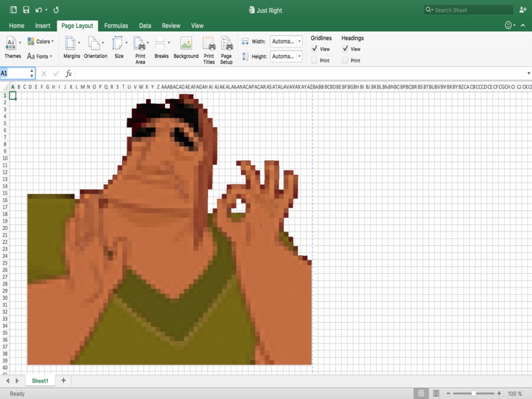Enable Gridlines Print checkbox
The height and width of the screenshot is (399, 532).
pos(314,60)
